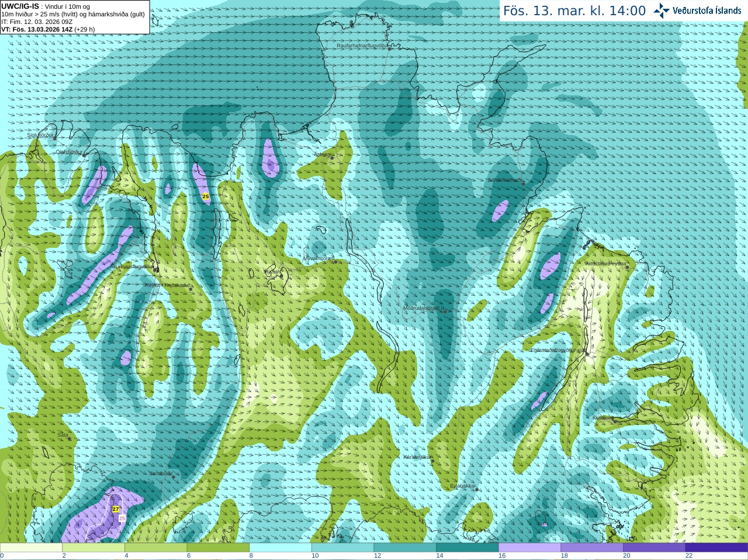The image size is (748, 560).
Task: Select the Eyjabakkar station label
Action: click(463, 486)
